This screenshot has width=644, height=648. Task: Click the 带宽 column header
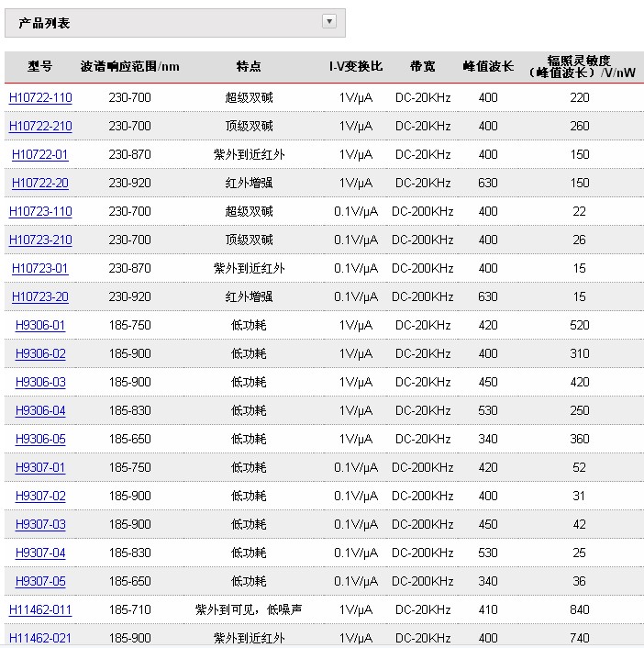pyautogui.click(x=423, y=66)
